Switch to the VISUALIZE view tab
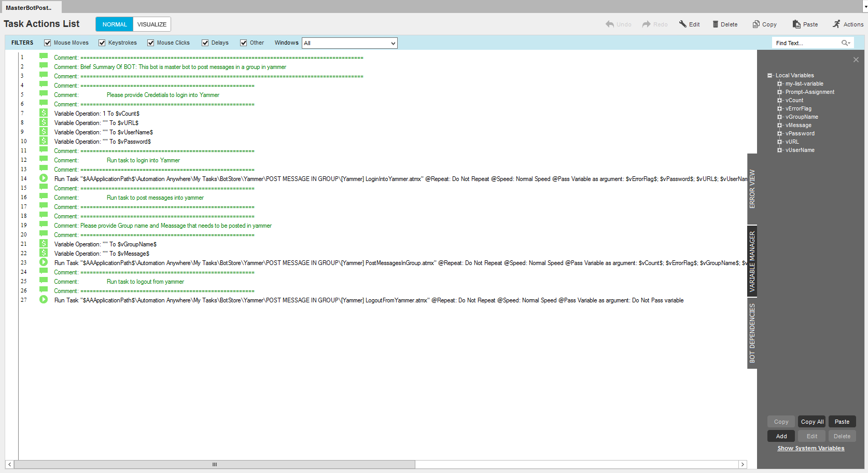 (x=152, y=24)
